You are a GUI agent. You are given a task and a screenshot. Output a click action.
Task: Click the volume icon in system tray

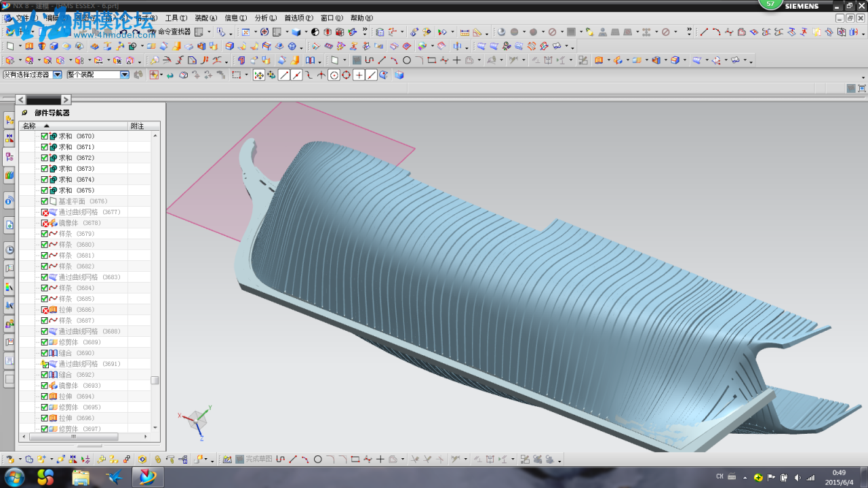click(797, 477)
